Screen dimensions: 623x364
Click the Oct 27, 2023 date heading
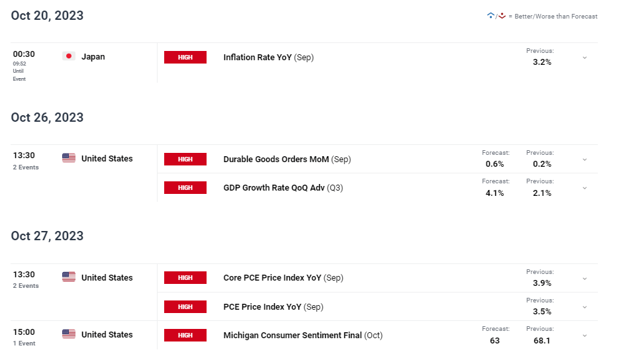coord(47,236)
